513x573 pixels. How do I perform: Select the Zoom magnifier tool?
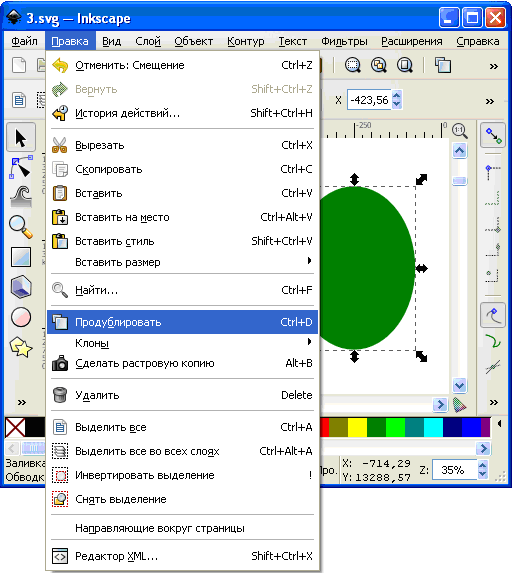(x=21, y=227)
